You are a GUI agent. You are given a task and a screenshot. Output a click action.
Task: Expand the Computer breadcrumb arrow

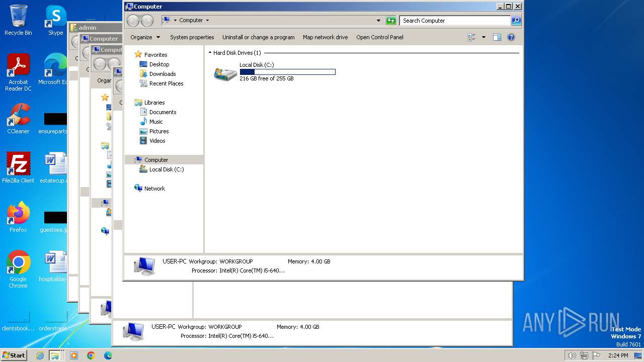(207, 21)
